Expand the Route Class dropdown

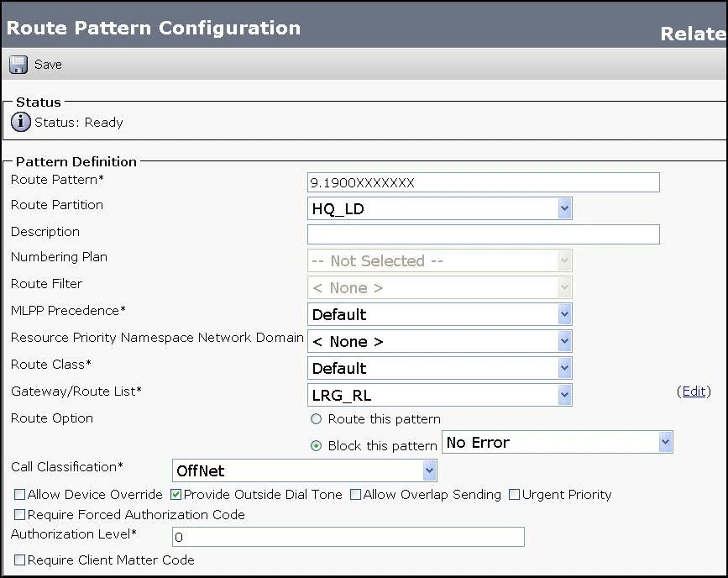coord(440,368)
